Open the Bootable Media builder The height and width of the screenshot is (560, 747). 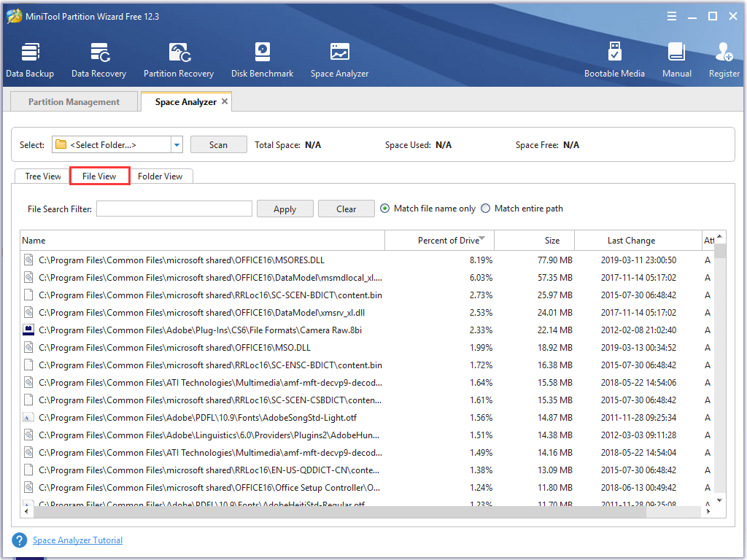coord(614,60)
